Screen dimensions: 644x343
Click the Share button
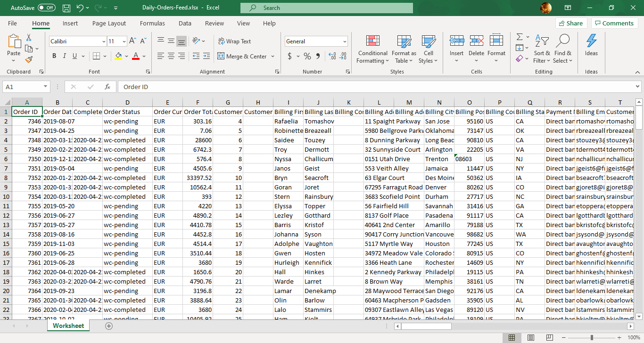coord(570,24)
